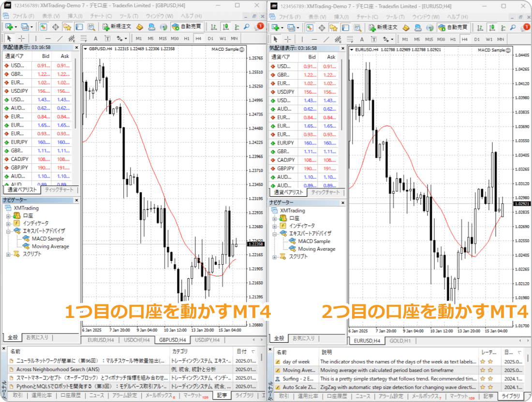Image resolution: width=532 pixels, height=402 pixels.
Task: Select USDJPY row in right window Market Watch
Action: point(303,92)
